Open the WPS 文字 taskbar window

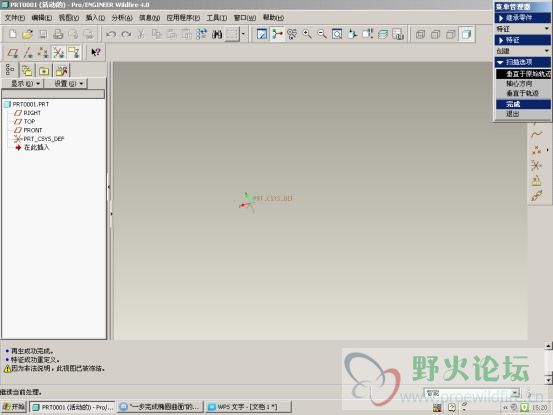click(248, 407)
